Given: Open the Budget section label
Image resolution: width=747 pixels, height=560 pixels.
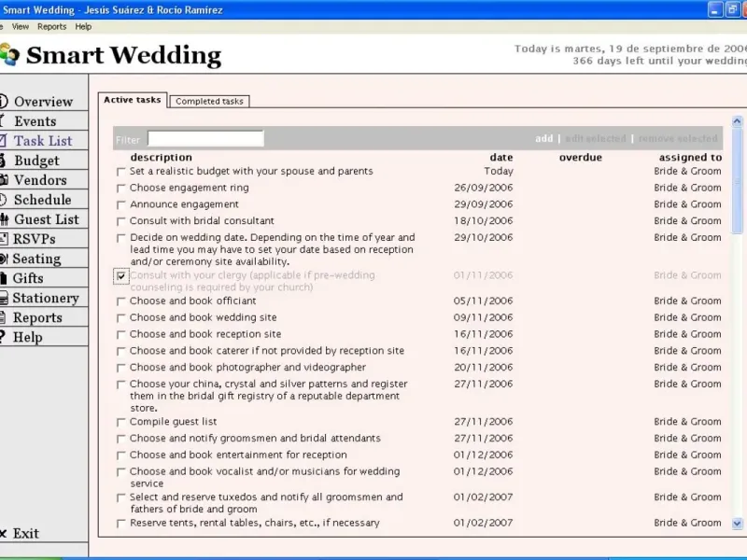Looking at the screenshot, I should tap(36, 161).
